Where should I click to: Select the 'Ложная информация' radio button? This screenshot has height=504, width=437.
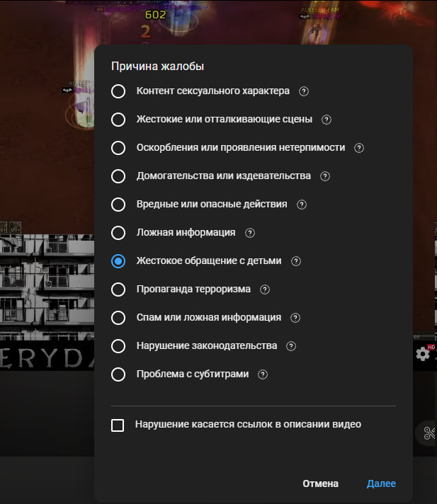coord(118,233)
